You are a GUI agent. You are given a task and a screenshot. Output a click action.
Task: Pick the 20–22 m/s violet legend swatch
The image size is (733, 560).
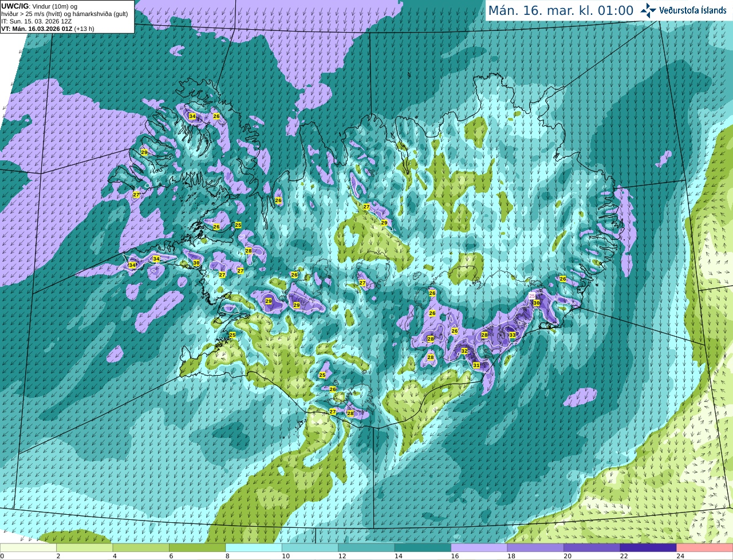coord(592,547)
